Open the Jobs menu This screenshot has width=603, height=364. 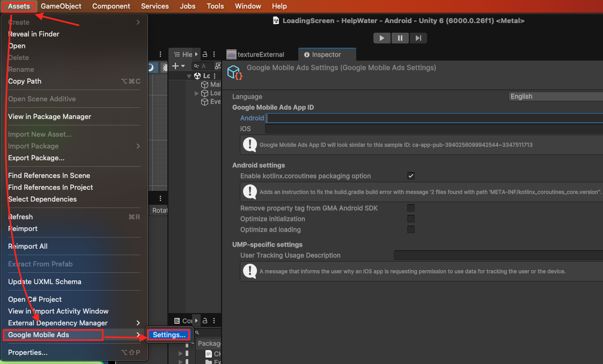[188, 6]
